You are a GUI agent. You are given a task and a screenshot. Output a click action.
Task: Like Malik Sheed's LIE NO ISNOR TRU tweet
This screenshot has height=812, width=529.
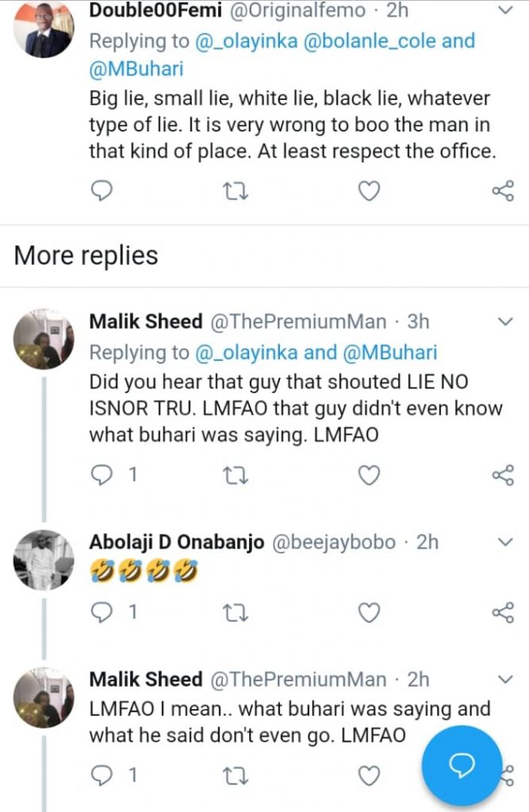369,474
